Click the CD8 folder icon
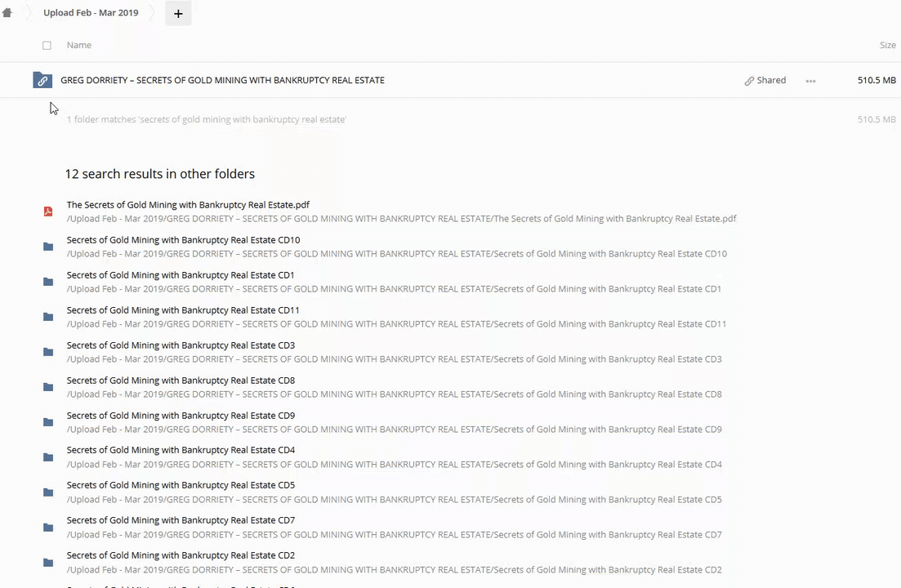 (48, 387)
